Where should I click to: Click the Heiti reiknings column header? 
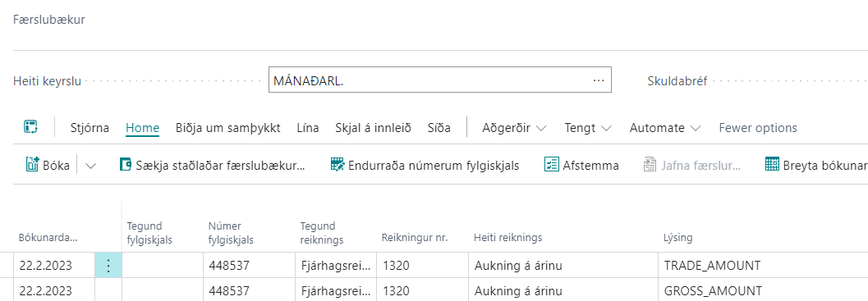point(508,238)
